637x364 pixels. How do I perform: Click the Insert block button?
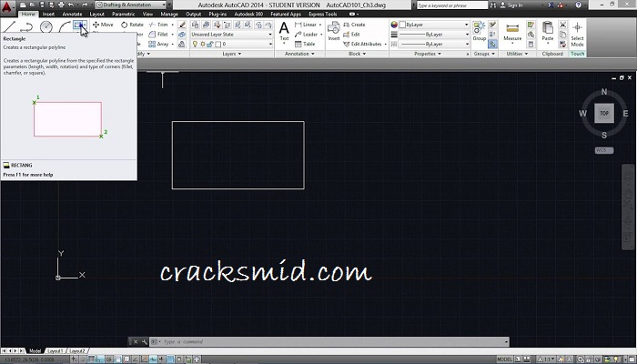click(x=334, y=32)
